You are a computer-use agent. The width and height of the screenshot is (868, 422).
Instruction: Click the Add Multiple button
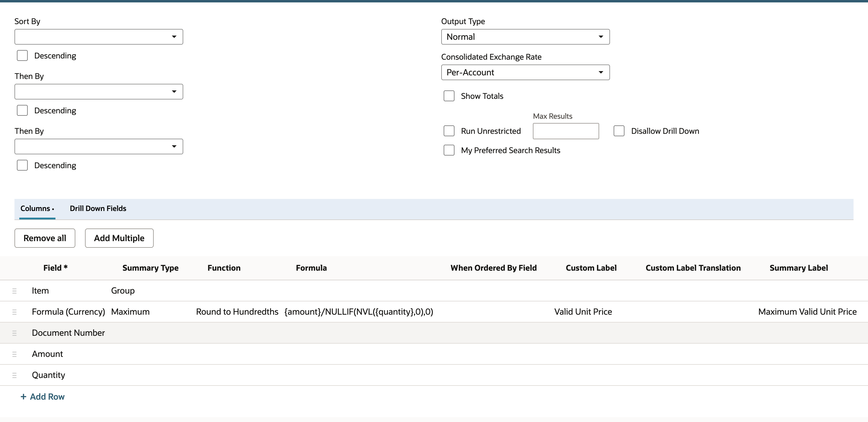point(119,238)
